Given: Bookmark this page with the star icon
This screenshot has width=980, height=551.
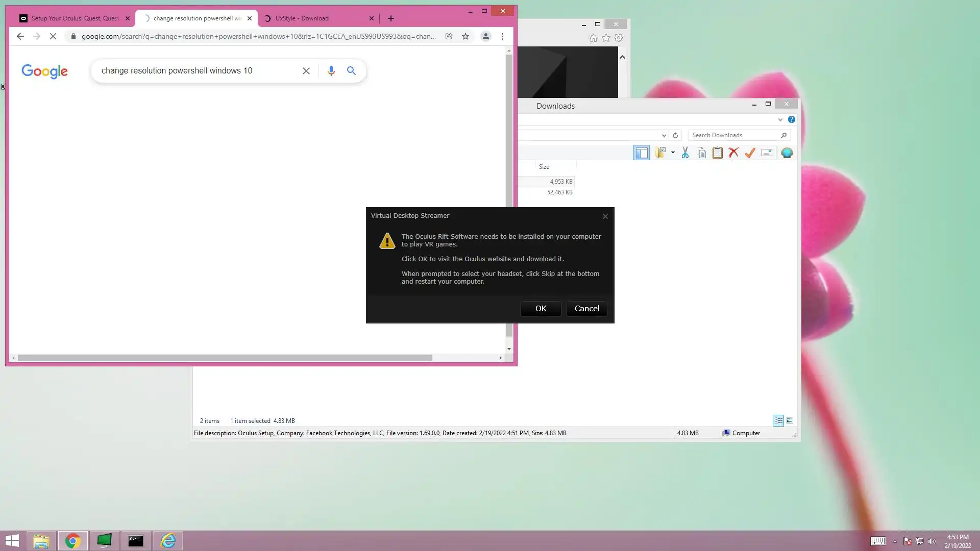Looking at the screenshot, I should (x=465, y=36).
